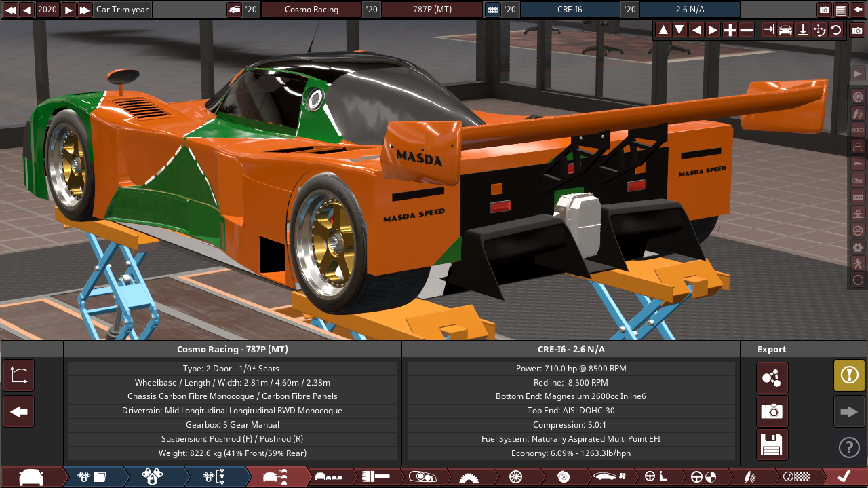Click the car model icon in top bar
The image size is (868, 488).
[235, 10]
